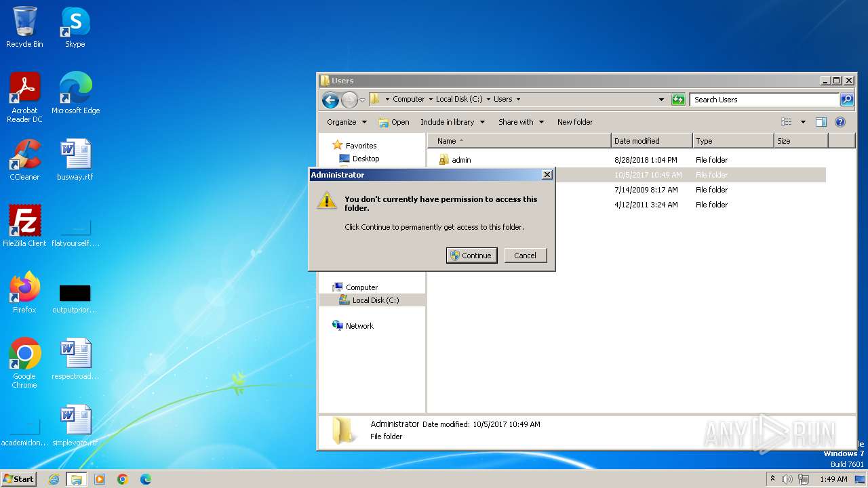Click the Computer breadcrumb segment
This screenshot has height=488, width=868.
tap(408, 99)
